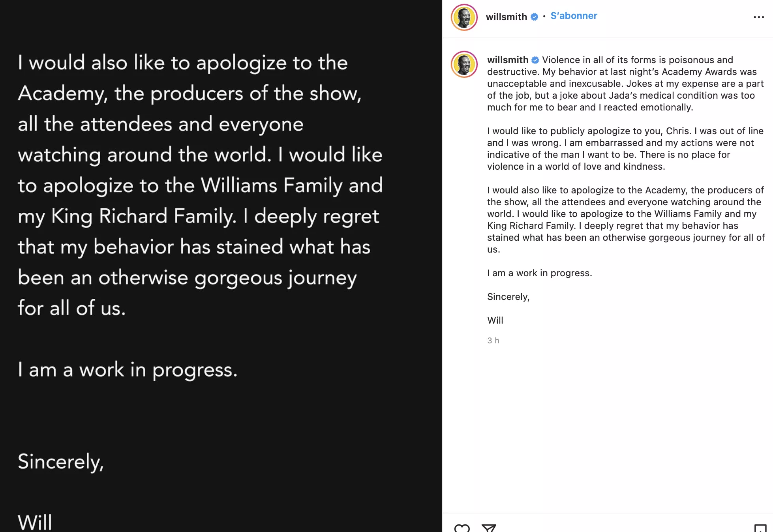773x532 pixels.
Task: Click the verified badge in the post header
Action: [x=534, y=17]
